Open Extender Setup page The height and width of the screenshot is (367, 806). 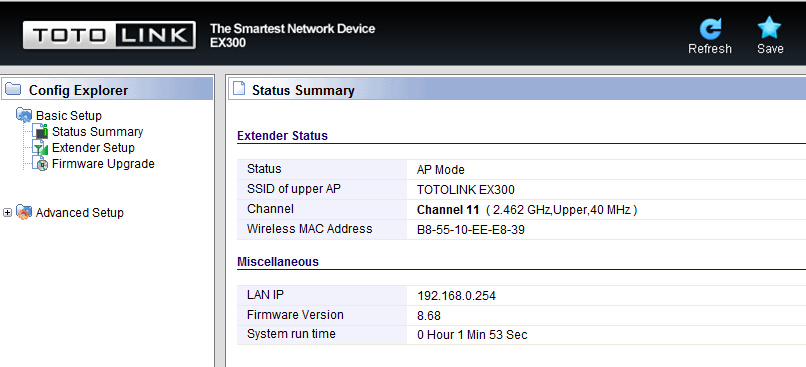pos(93,148)
